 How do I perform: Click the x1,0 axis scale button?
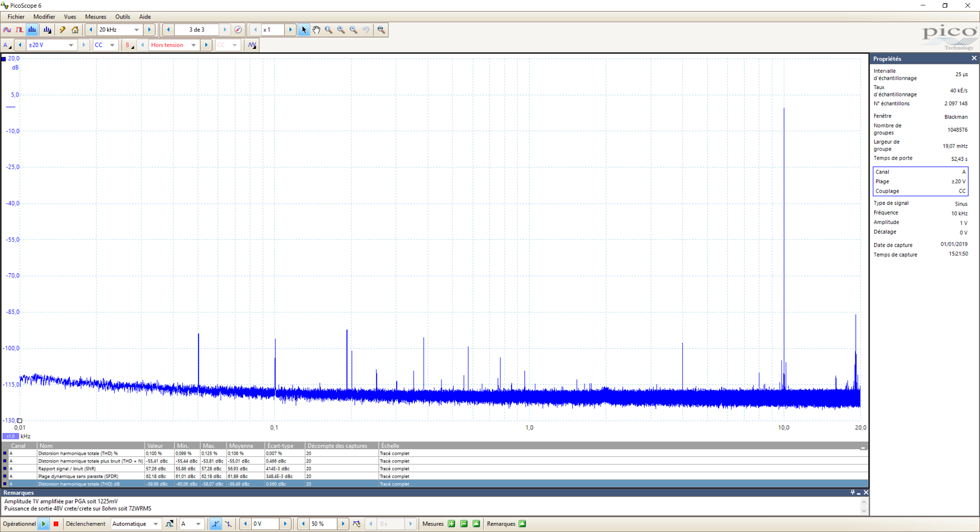tap(11, 436)
